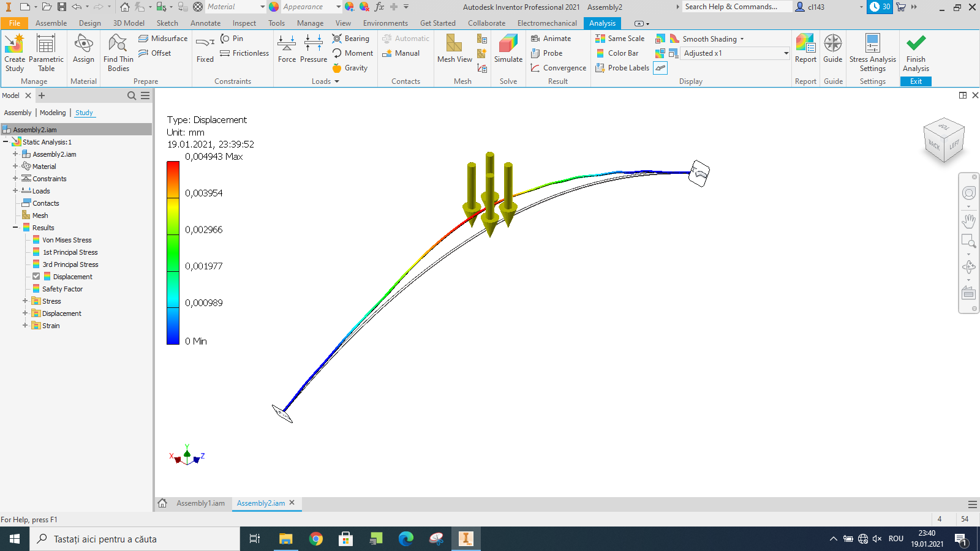The width and height of the screenshot is (980, 551).
Task: Select the Assembly browser view
Action: click(18, 113)
